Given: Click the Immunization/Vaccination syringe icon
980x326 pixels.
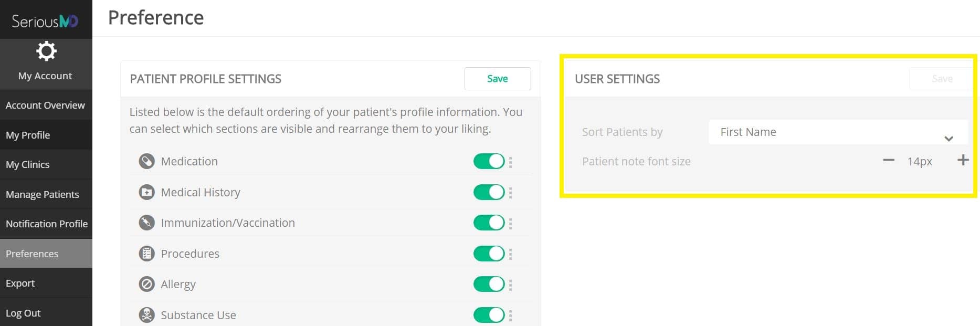Looking at the screenshot, I should point(146,223).
